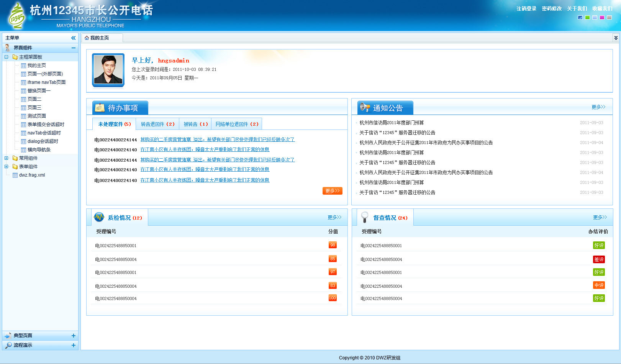The image size is (621, 364).
Task: Click the 常用组件 folder icon
Action: (15, 158)
